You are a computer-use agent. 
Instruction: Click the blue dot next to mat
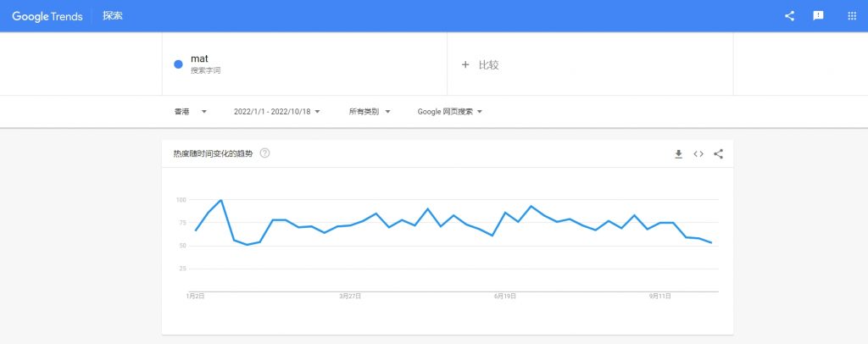tap(178, 64)
